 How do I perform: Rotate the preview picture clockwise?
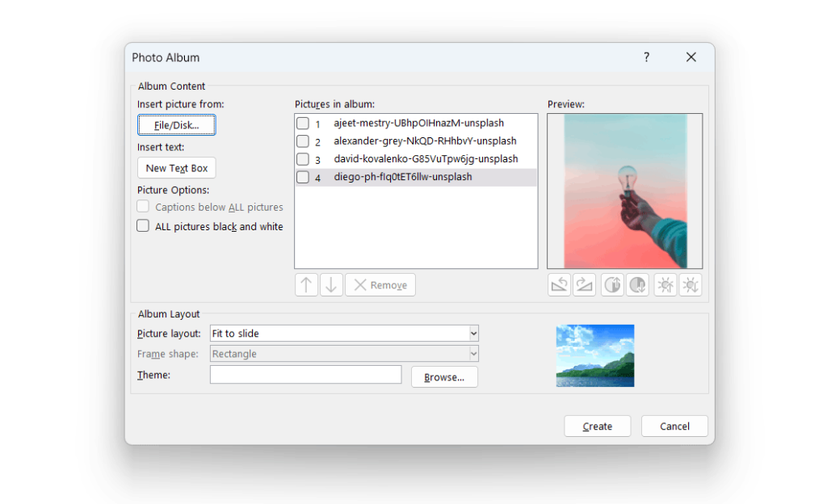pyautogui.click(x=585, y=284)
